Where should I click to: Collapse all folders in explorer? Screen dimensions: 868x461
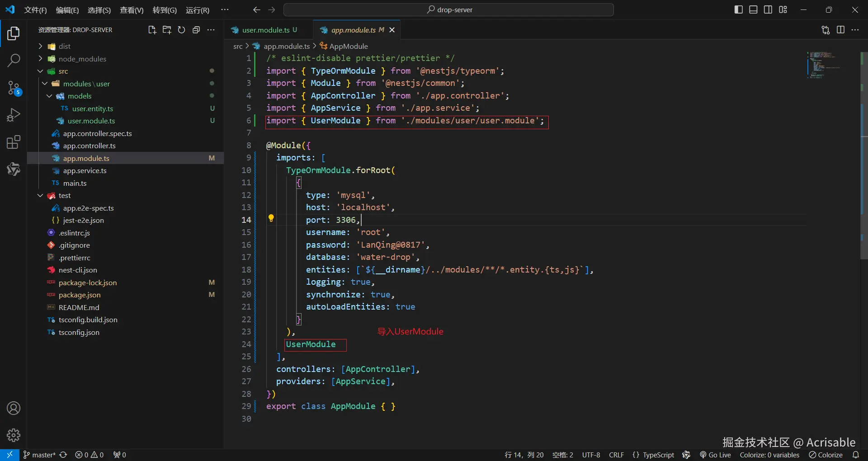[196, 30]
